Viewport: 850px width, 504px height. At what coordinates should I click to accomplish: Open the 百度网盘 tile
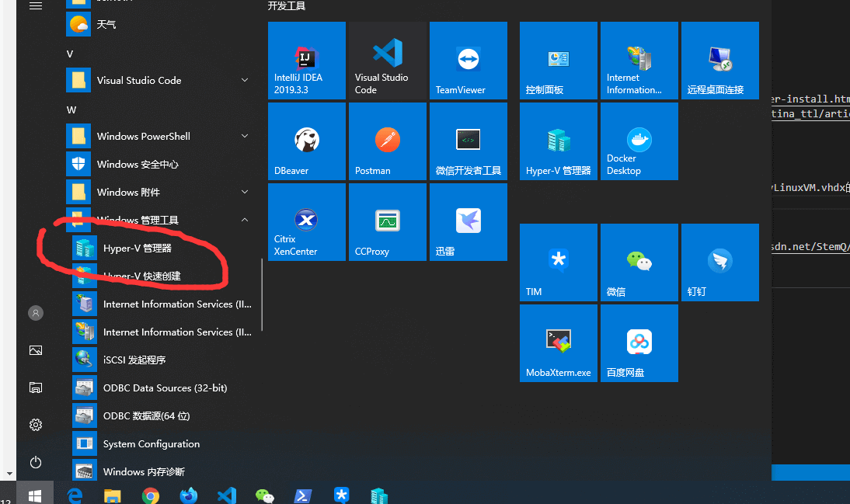(x=639, y=343)
